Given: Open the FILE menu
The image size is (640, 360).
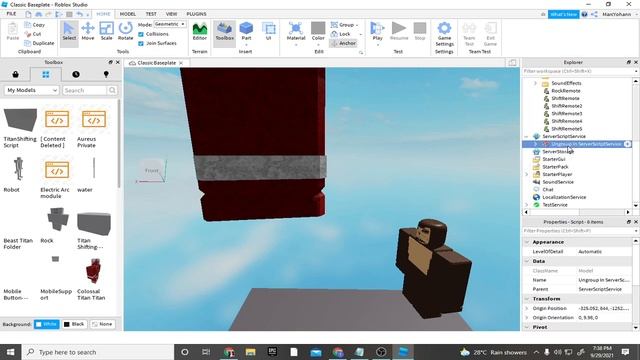Looking at the screenshot, I should click(x=11, y=14).
